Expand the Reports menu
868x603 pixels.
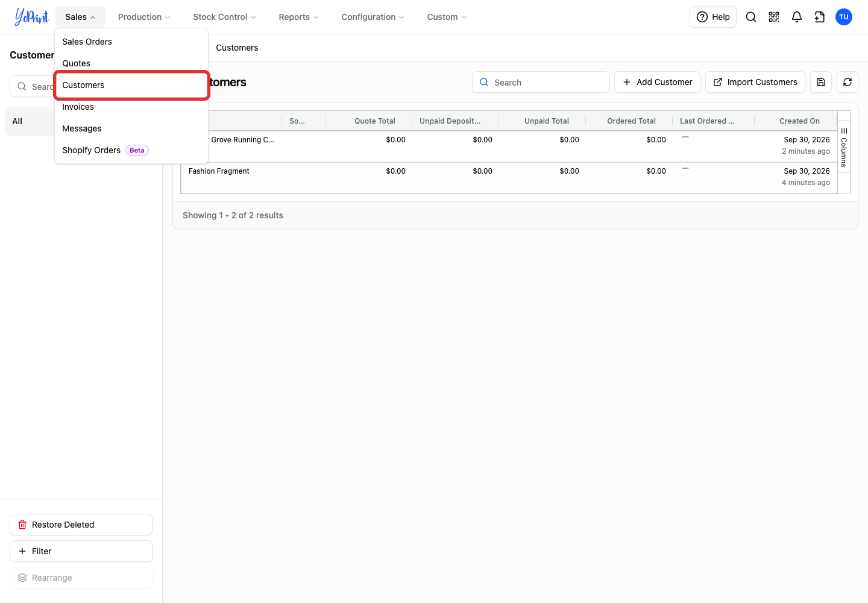(298, 17)
